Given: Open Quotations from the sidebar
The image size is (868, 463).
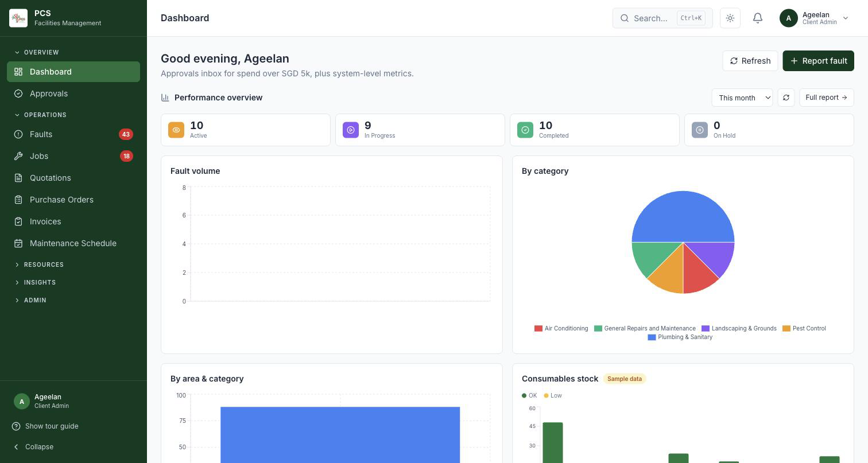Looking at the screenshot, I should [73, 178].
